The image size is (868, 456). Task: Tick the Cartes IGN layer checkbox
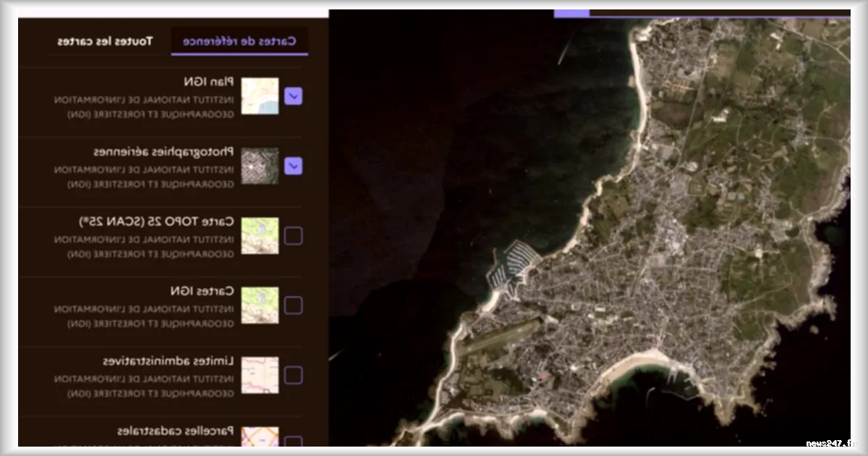(293, 305)
